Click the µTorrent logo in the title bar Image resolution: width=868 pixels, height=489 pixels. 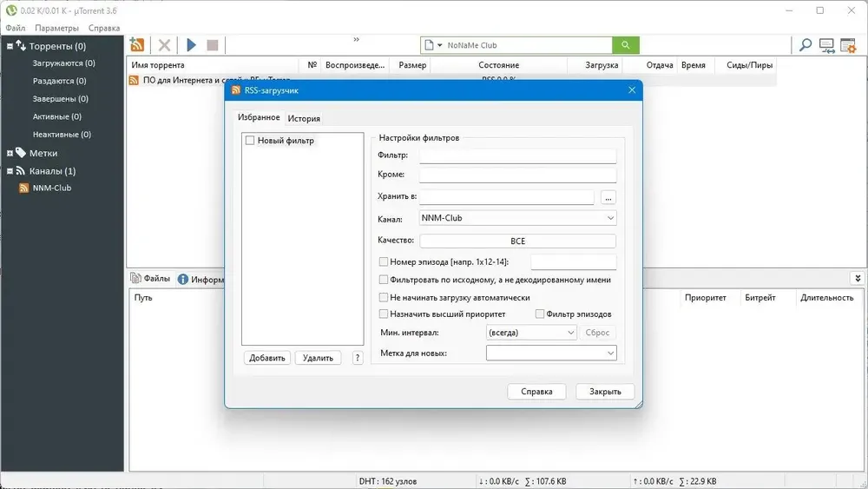pos(11,10)
